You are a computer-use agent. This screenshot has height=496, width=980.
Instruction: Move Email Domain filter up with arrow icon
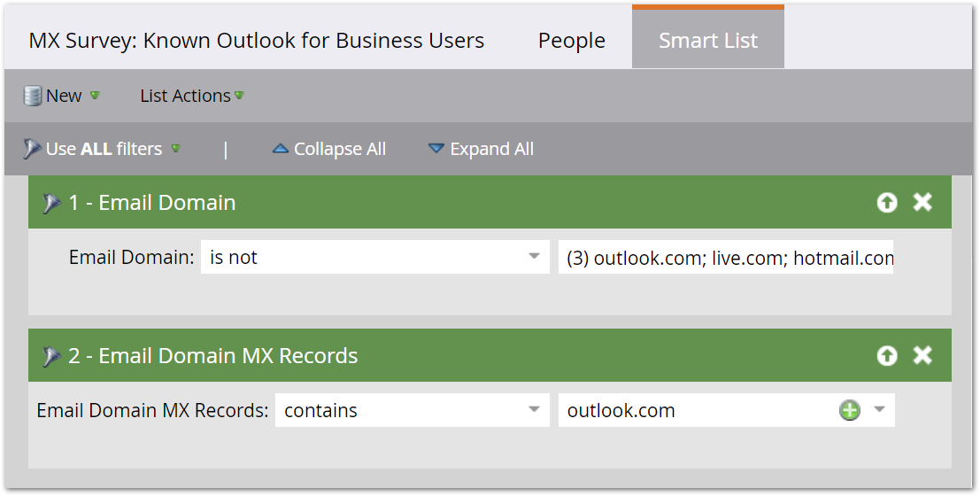887,202
